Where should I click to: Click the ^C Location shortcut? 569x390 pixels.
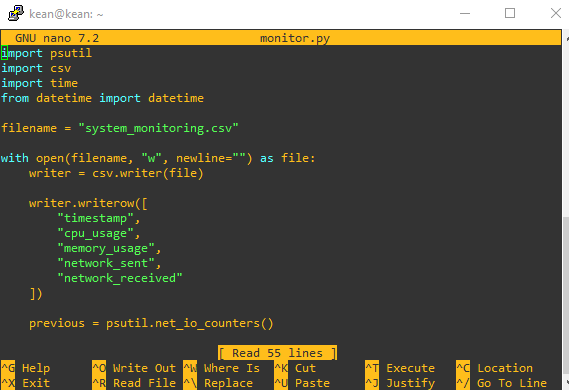(495, 368)
